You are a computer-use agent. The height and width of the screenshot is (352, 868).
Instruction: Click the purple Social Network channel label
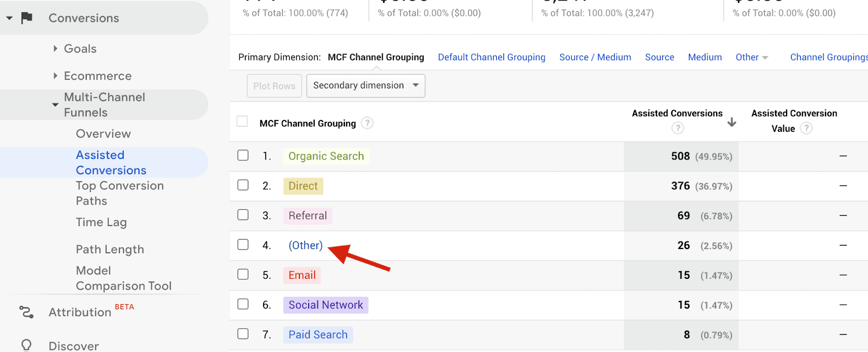click(325, 305)
